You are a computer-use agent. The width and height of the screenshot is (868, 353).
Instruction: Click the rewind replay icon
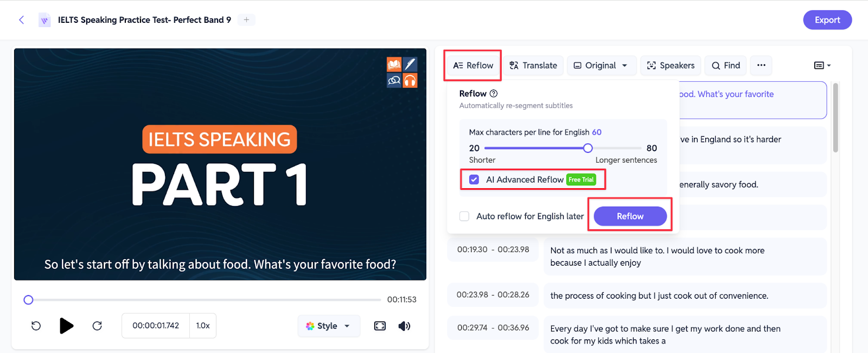[x=36, y=326]
